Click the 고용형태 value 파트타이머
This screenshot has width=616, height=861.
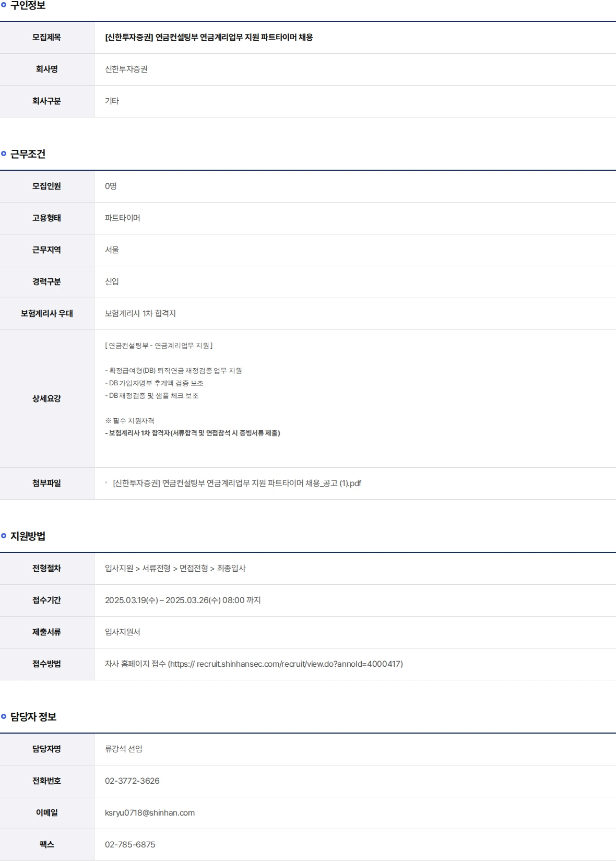click(123, 218)
